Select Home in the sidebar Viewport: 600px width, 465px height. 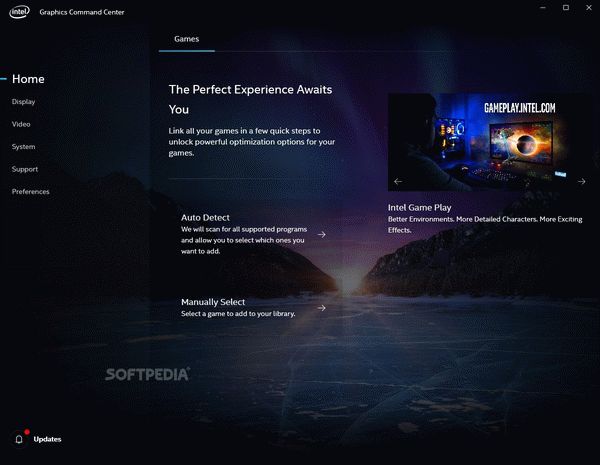[28, 79]
